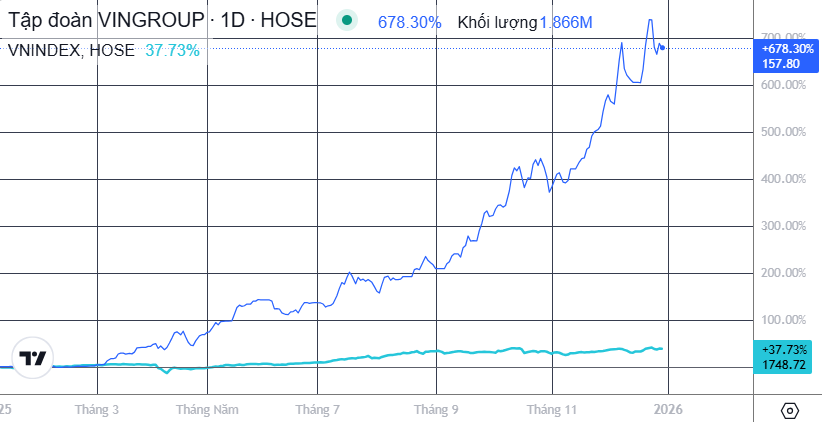Screen dimensions: 822x422
Task: Click the Tháng 9 time axis label
Action: coord(436,409)
